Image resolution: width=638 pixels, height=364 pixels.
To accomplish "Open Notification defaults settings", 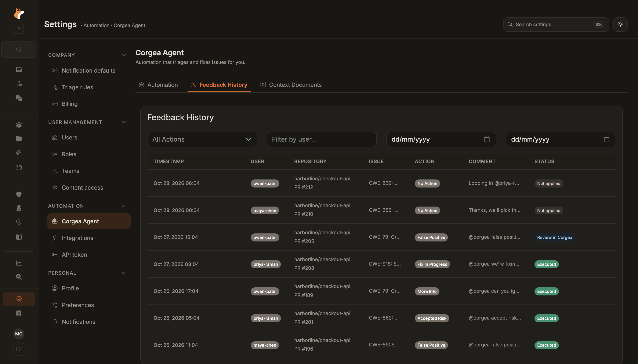I will click(x=89, y=70).
